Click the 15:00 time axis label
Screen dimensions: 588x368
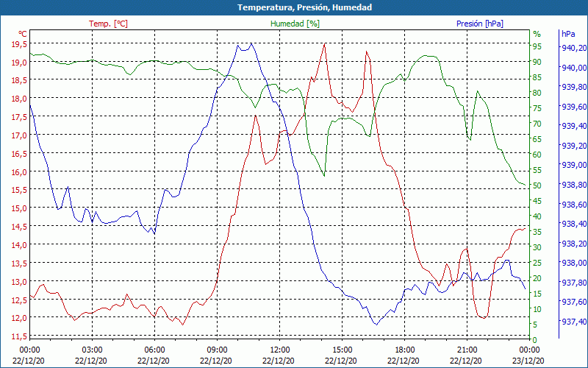click(x=342, y=350)
